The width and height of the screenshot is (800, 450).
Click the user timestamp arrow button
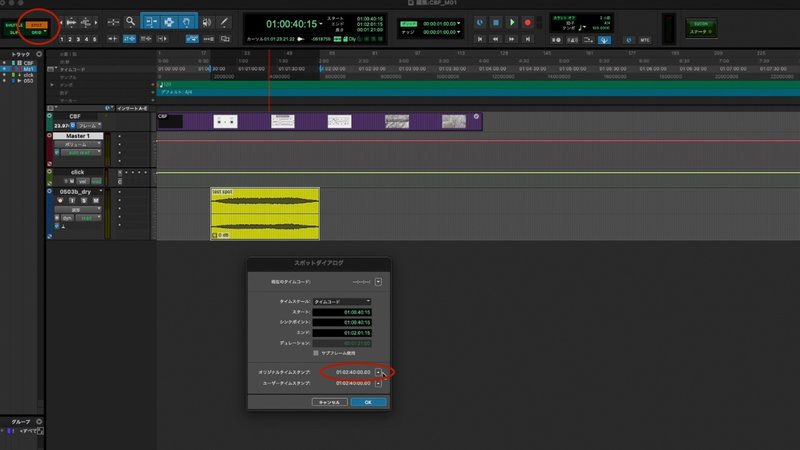(378, 383)
